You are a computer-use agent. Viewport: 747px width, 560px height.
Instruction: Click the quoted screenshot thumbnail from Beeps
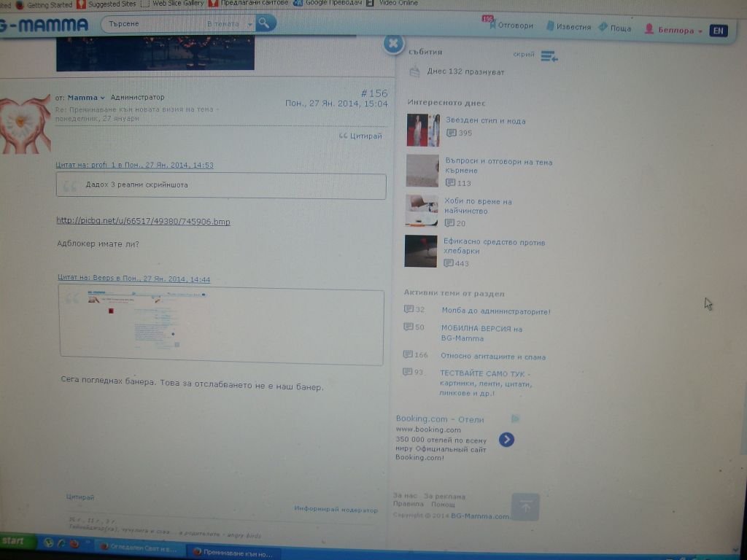pyautogui.click(x=146, y=317)
